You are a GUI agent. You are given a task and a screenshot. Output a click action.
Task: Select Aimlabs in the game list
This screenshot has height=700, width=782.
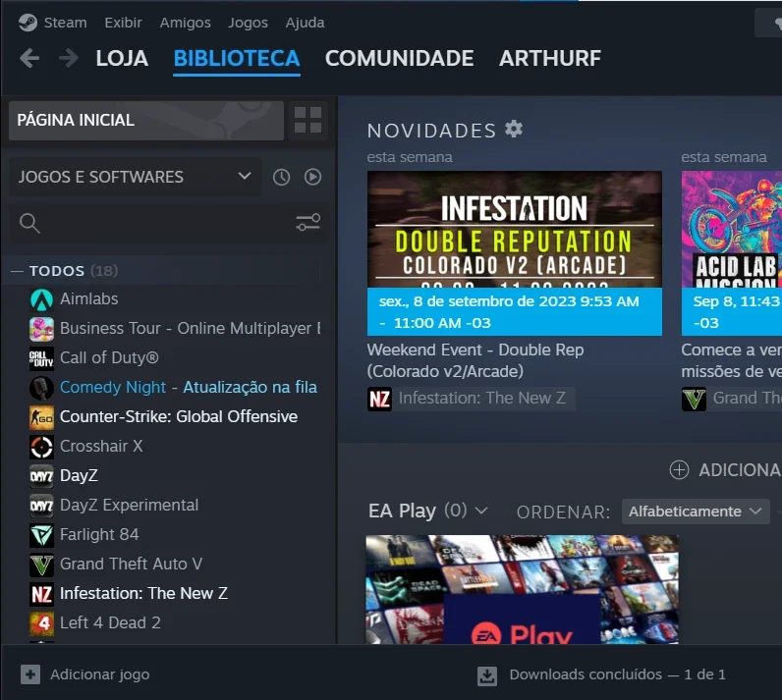(x=88, y=298)
